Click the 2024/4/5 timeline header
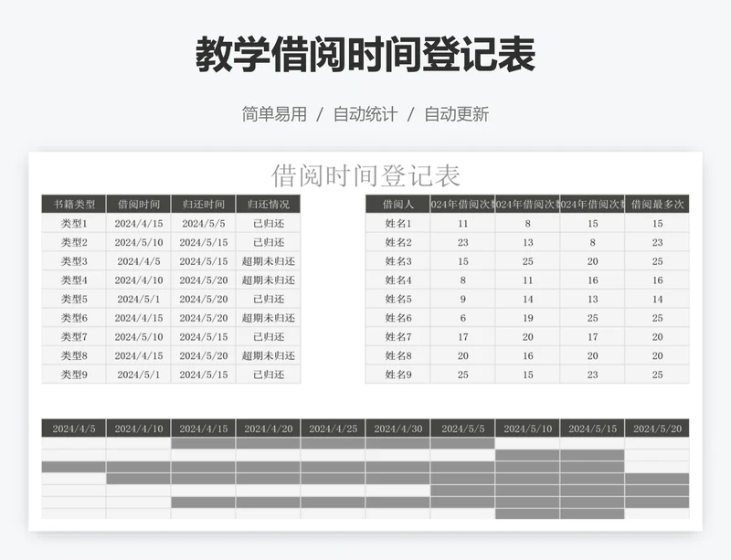 click(x=74, y=428)
